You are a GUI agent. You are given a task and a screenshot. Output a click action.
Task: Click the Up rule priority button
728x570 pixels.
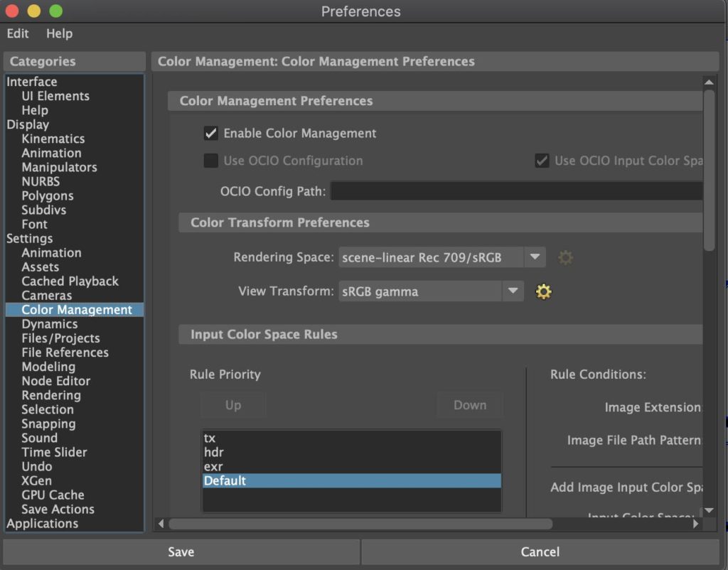tap(233, 405)
